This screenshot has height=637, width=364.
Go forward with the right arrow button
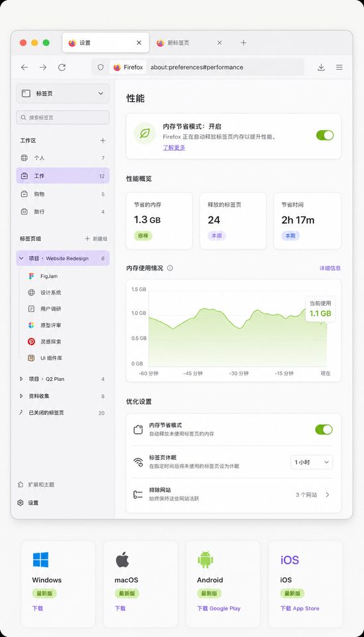tap(42, 68)
